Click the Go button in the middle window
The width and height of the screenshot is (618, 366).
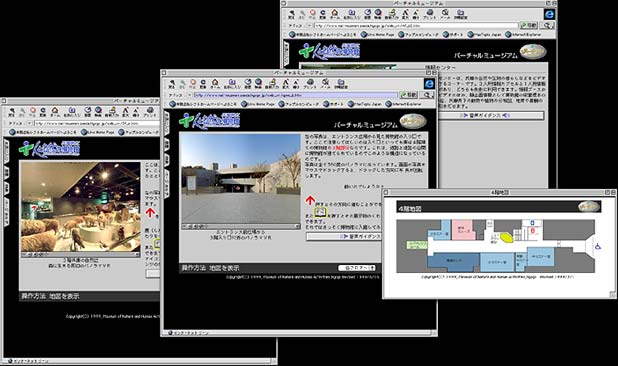click(409, 95)
